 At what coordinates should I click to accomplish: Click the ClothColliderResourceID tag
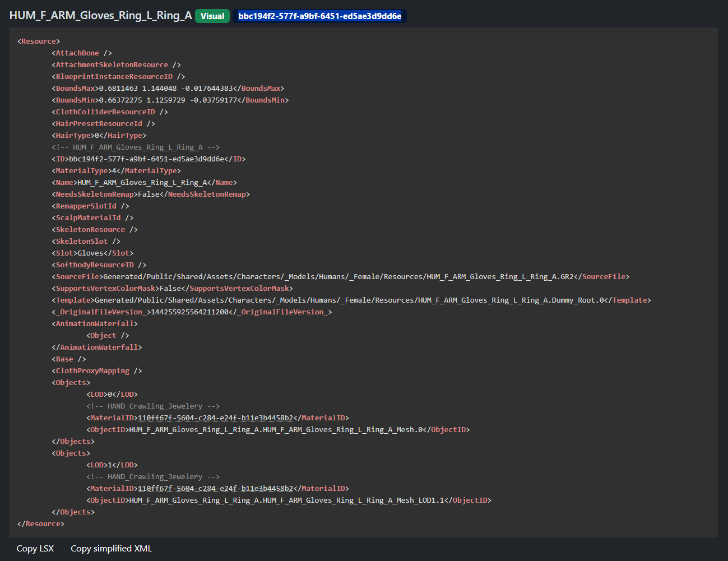pos(110,112)
